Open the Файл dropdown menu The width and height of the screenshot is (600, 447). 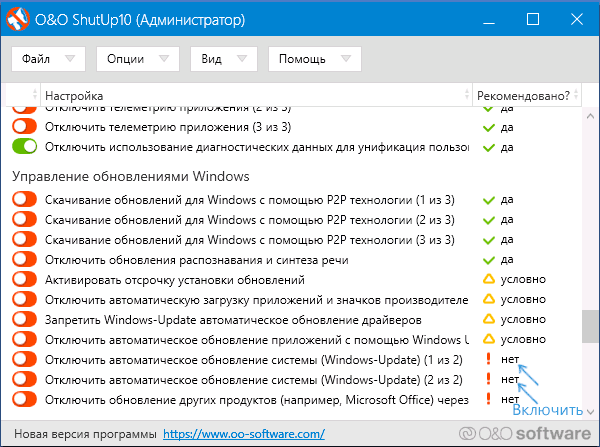coord(48,59)
